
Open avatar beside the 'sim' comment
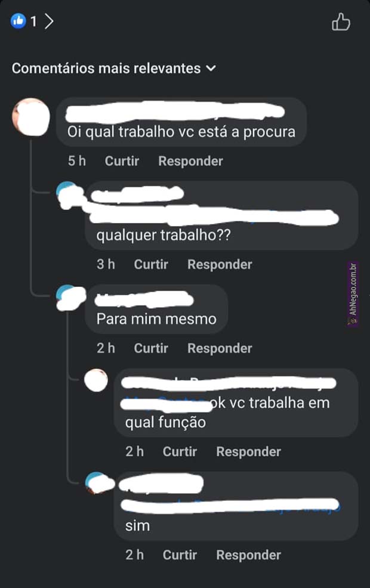pyautogui.click(x=100, y=483)
